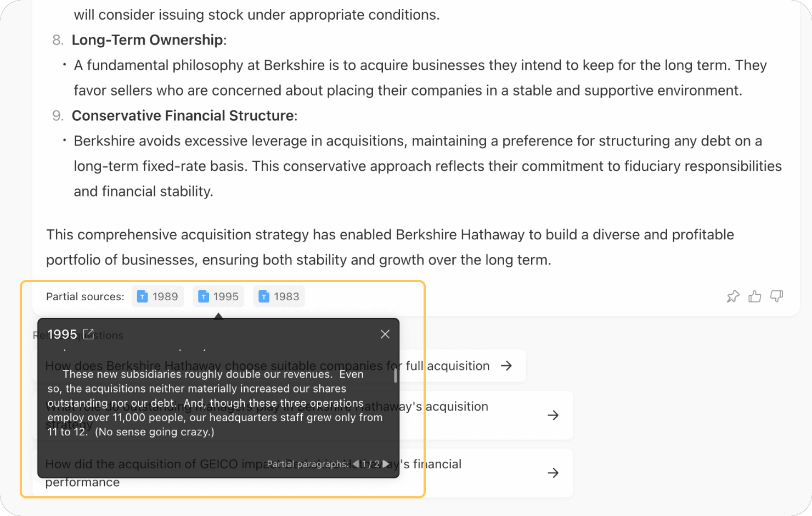Give the answer a thumbs down
This screenshot has width=812, height=516.
pyautogui.click(x=776, y=296)
